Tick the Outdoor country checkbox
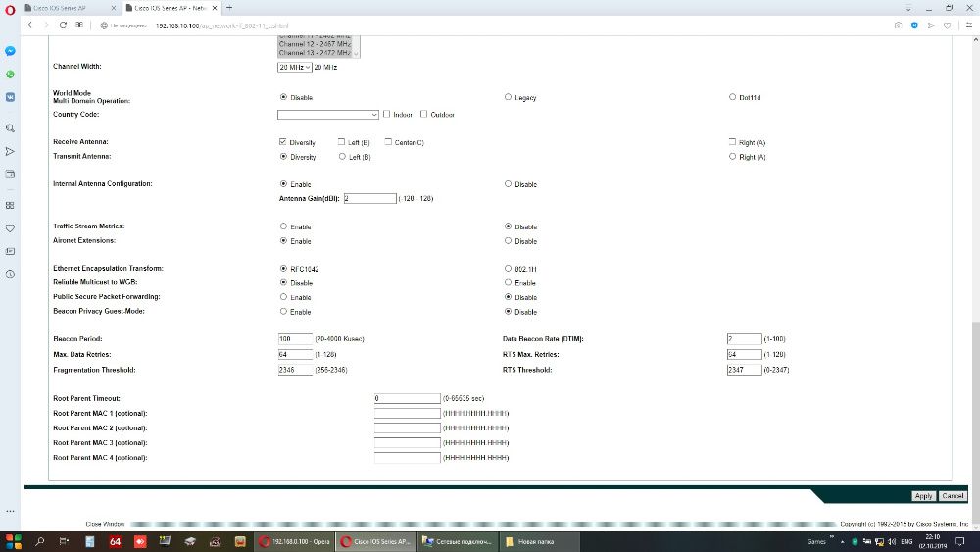The height and width of the screenshot is (552, 980). pyautogui.click(x=423, y=114)
